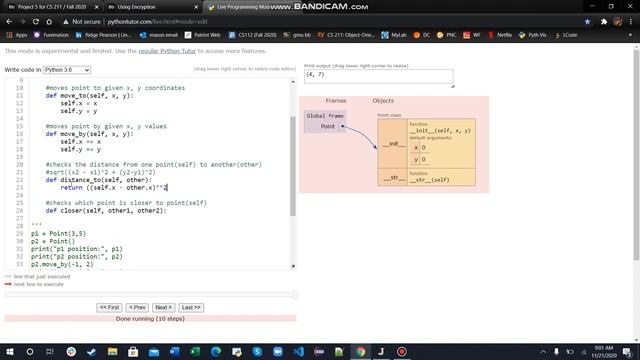Open the LCode bookmark
This screenshot has height=360, width=640.
coord(566,35)
